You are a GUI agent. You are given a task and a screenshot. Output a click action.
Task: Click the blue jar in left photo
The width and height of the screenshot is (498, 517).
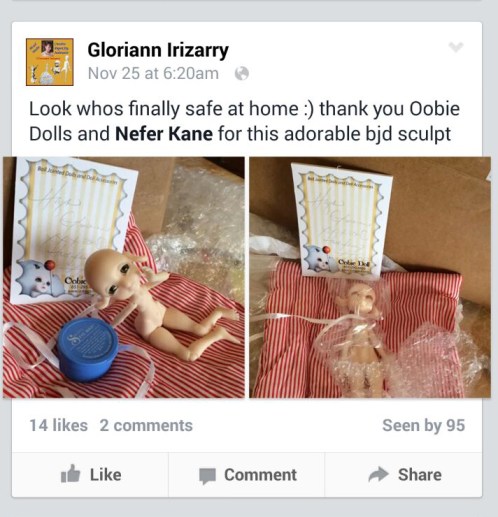coord(87,349)
